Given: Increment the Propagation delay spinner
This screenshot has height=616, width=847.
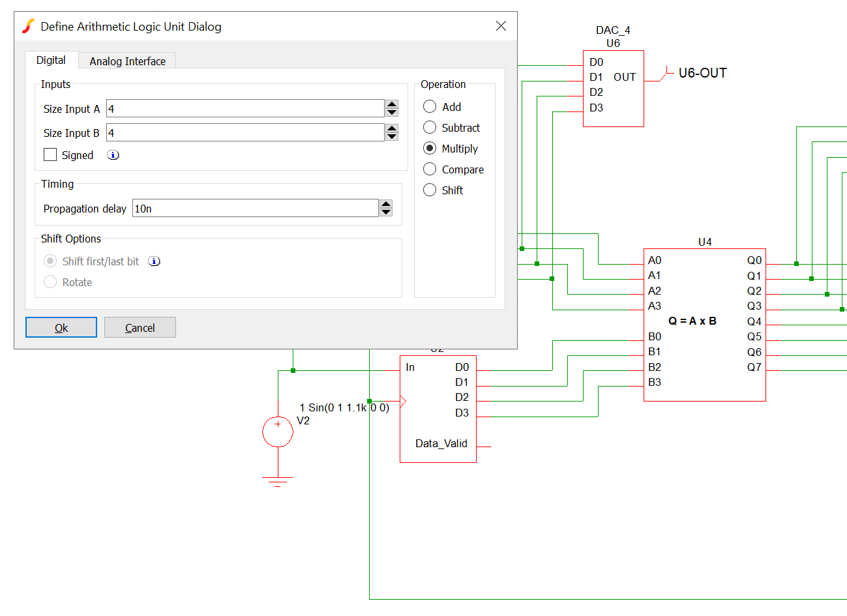Looking at the screenshot, I should coord(386,204).
